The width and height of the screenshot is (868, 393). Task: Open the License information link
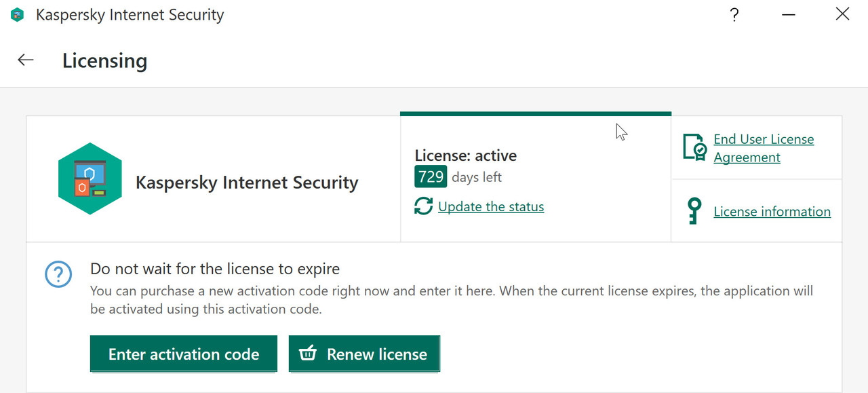point(772,212)
